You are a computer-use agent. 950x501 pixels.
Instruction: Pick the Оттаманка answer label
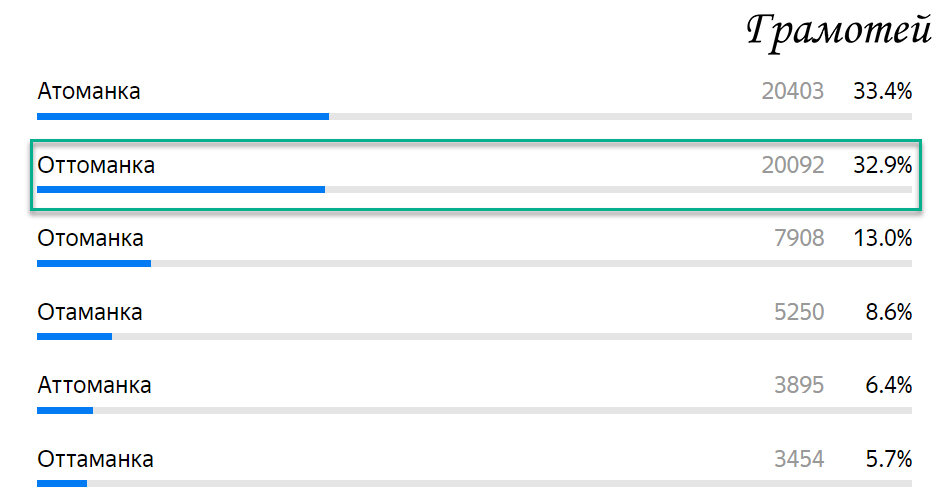coord(96,459)
